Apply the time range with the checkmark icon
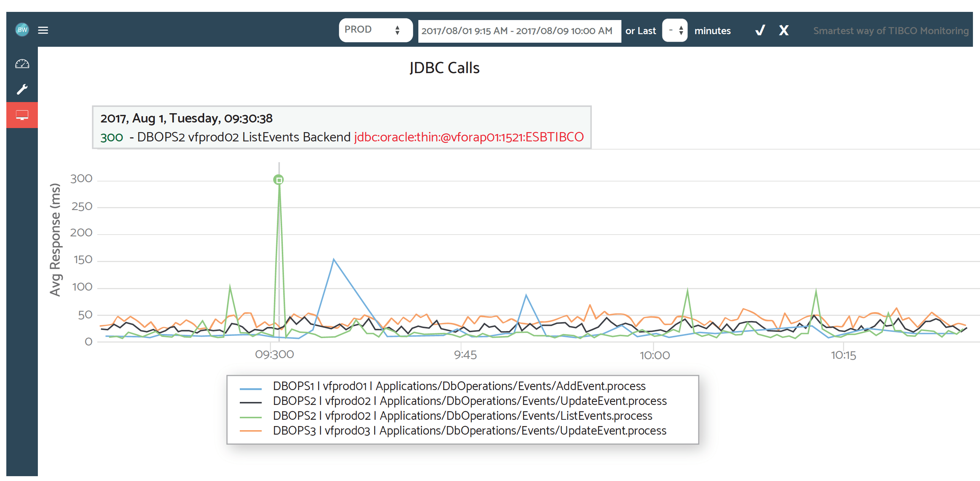Viewport: 980px width, 481px height. [760, 31]
